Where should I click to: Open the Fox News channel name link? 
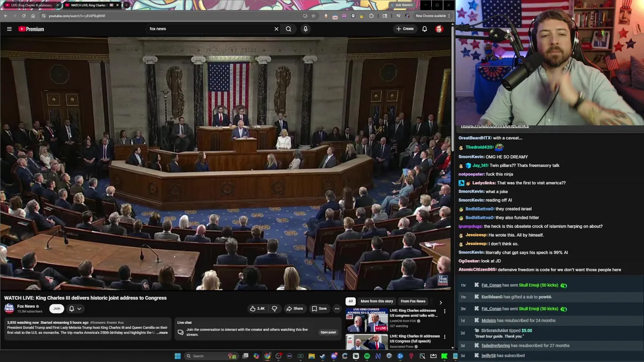tap(26, 306)
